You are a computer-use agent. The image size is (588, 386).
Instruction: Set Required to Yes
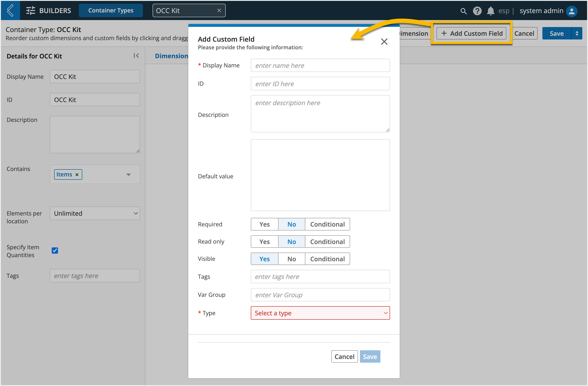[264, 224]
